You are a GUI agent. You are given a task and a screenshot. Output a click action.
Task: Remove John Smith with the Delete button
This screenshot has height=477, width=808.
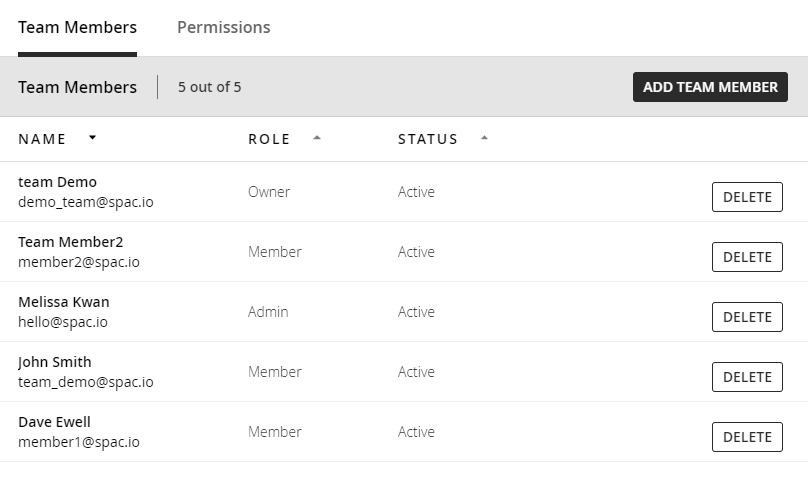(x=747, y=377)
